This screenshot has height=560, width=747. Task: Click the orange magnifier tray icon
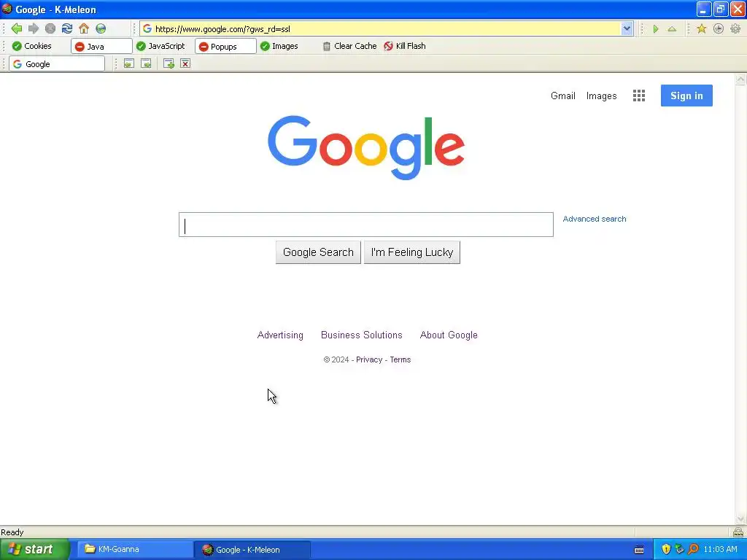(x=693, y=549)
